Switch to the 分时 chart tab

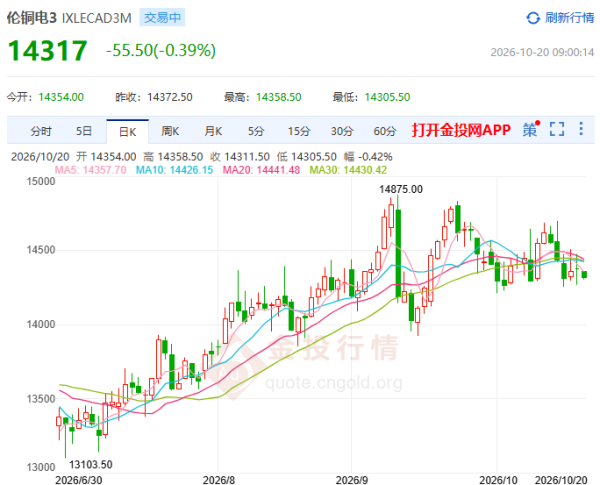[41, 131]
